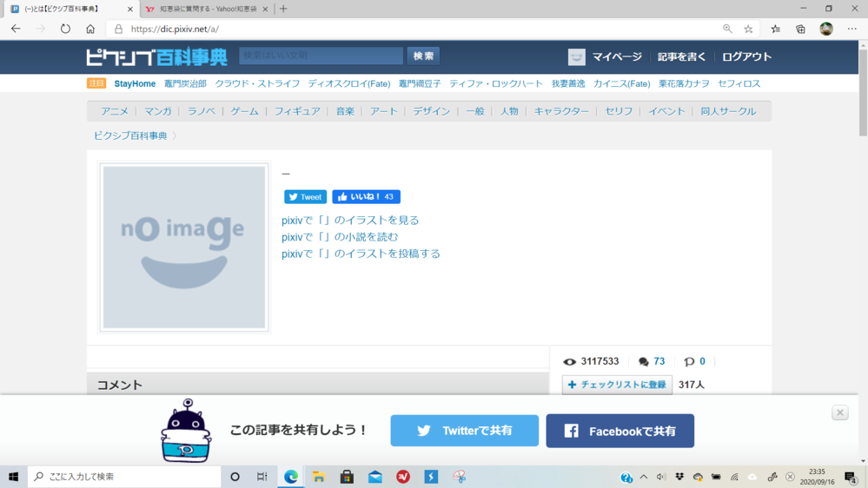Click the 検索 search button
The height and width of the screenshot is (488, 868).
point(423,56)
